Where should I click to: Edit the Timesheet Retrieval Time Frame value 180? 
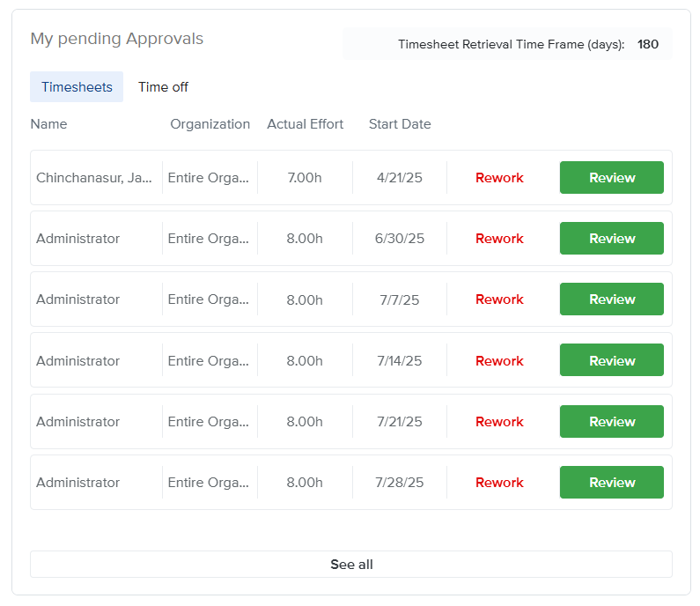(x=647, y=44)
